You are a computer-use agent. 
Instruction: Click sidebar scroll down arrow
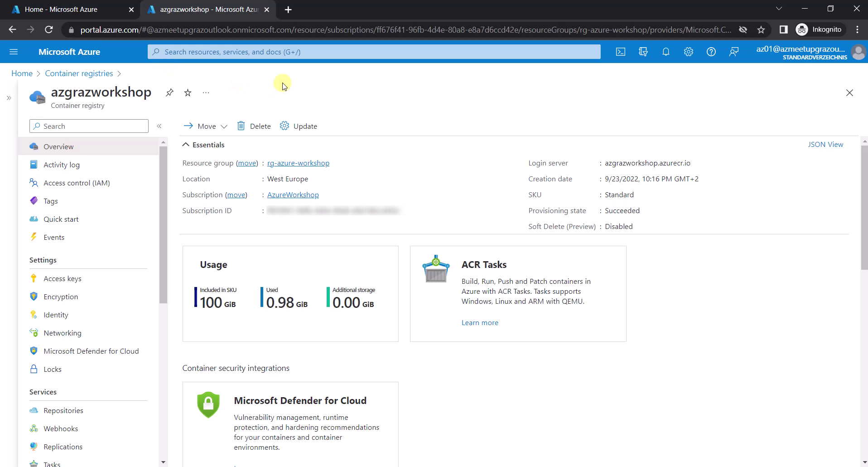pos(163,462)
